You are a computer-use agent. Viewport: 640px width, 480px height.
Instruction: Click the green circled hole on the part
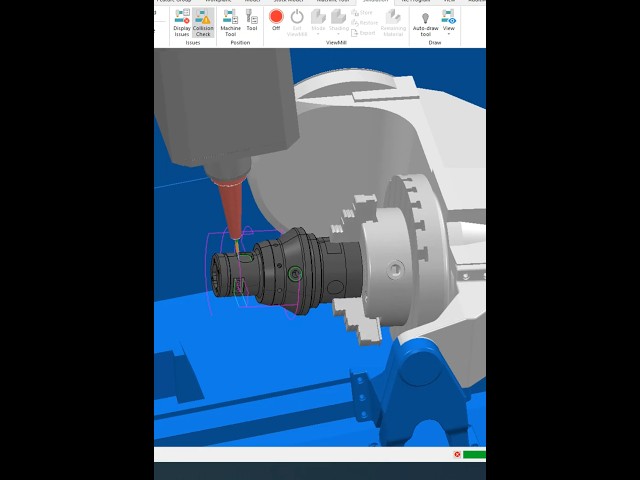point(295,274)
